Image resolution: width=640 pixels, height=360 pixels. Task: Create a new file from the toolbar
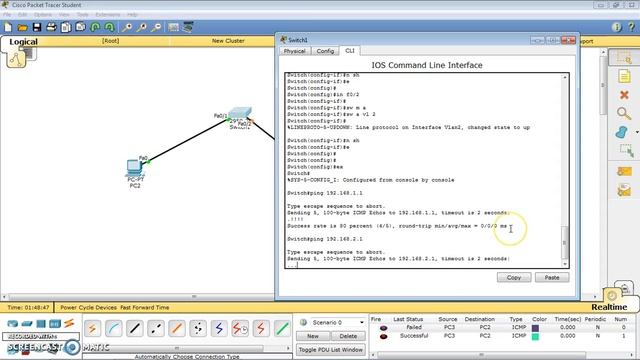[x=8, y=27]
